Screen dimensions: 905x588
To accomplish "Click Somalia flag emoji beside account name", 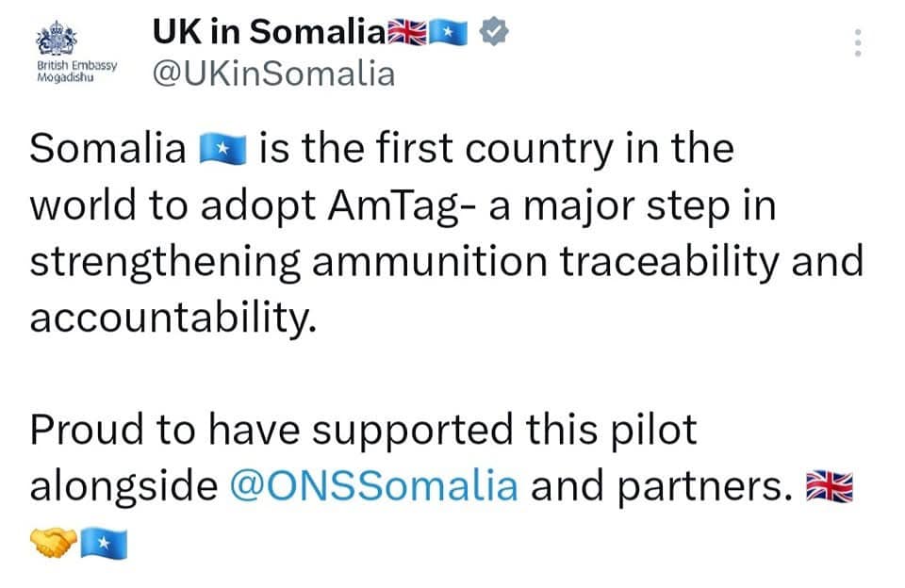I will (x=448, y=32).
